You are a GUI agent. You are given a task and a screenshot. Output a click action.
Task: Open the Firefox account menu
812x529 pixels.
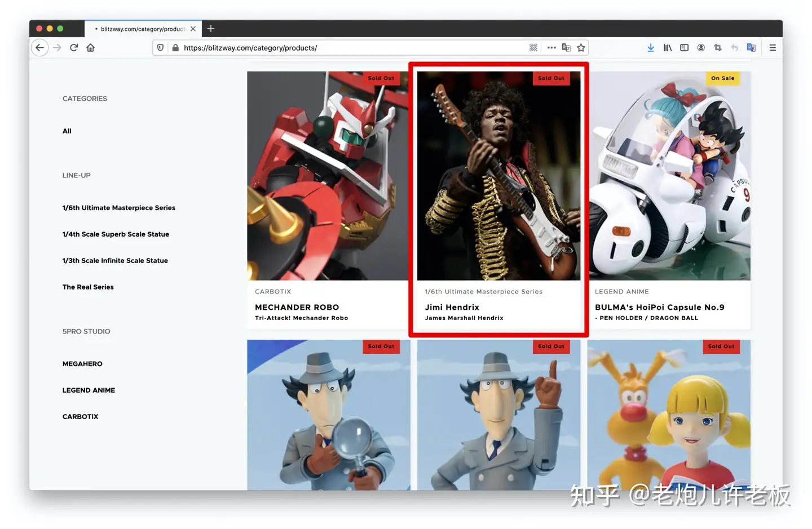(701, 48)
